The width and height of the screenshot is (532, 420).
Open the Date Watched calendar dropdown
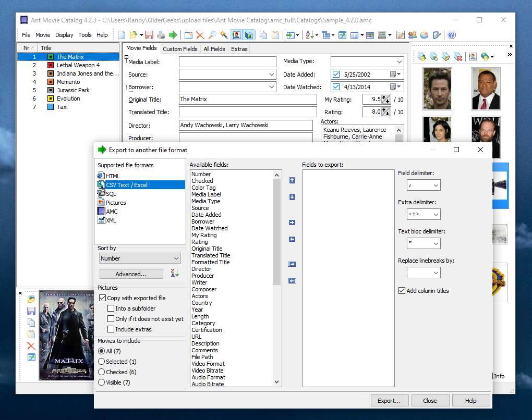point(395,87)
